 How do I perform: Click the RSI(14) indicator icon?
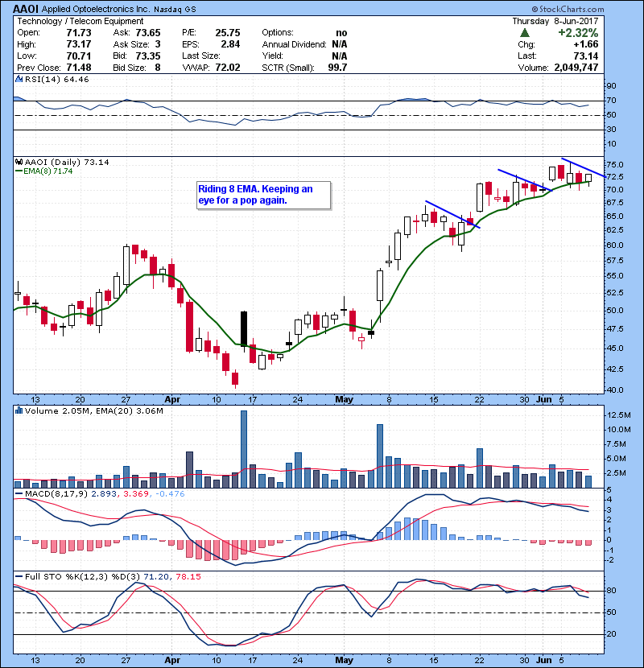[x=19, y=79]
